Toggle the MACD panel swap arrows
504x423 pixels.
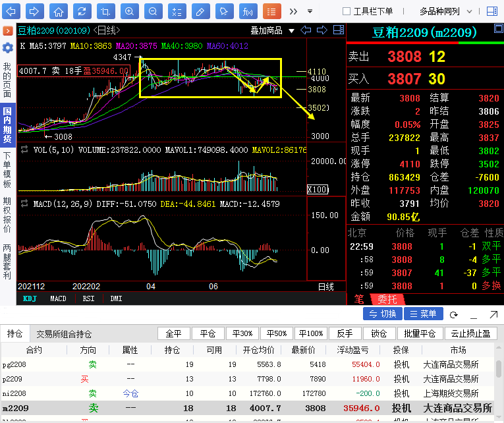(24, 204)
